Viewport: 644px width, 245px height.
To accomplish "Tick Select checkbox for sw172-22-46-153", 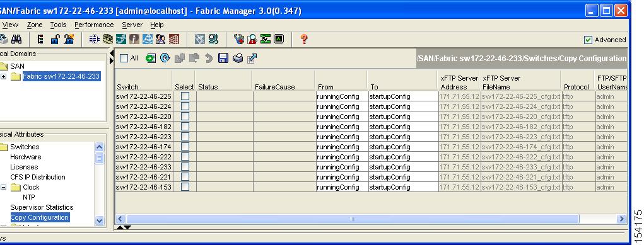I will (185, 186).
